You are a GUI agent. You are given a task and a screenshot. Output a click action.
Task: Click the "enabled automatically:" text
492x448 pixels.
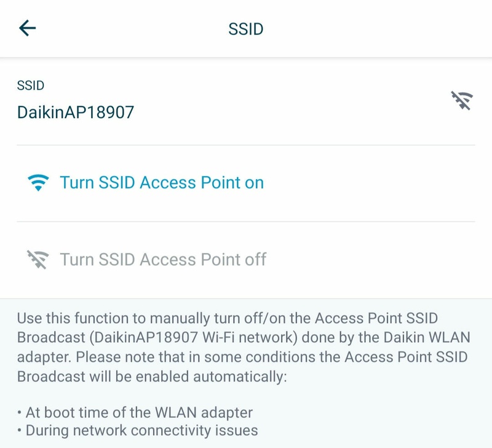[222, 377]
